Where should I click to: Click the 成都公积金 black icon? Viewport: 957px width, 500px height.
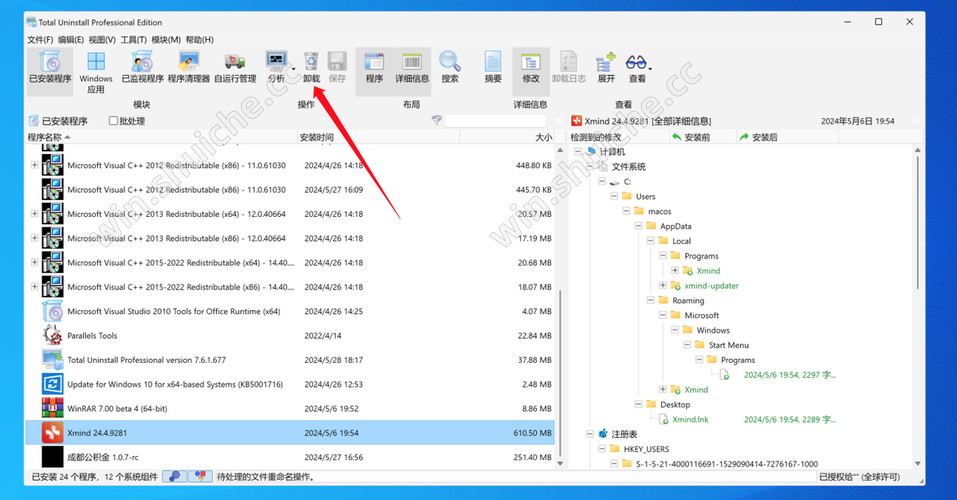52,457
